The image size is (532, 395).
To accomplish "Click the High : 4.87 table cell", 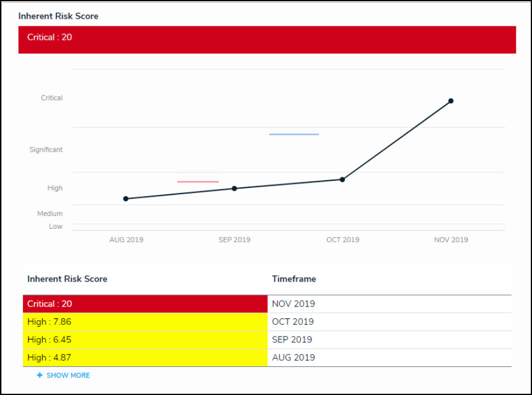I will point(145,358).
